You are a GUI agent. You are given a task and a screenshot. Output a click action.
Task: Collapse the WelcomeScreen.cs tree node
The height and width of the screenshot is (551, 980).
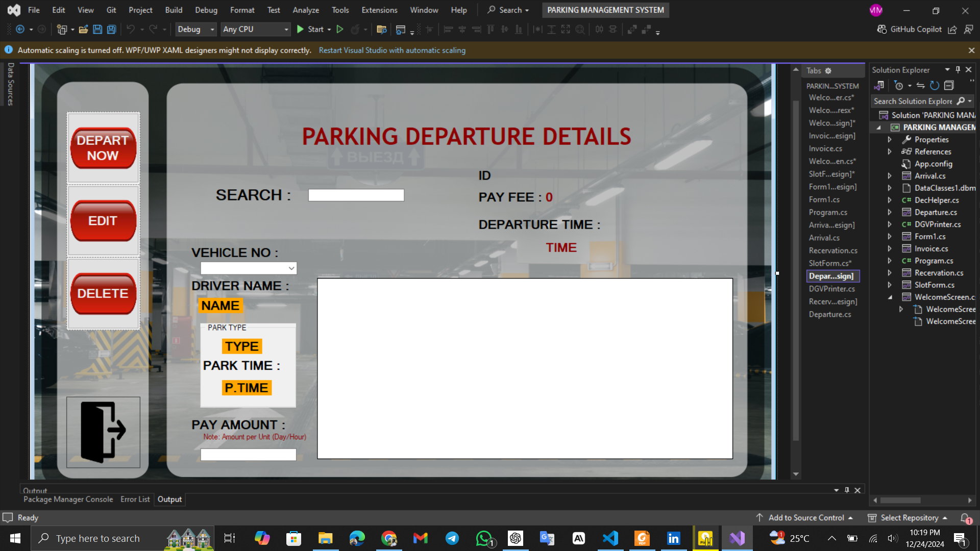click(x=890, y=297)
